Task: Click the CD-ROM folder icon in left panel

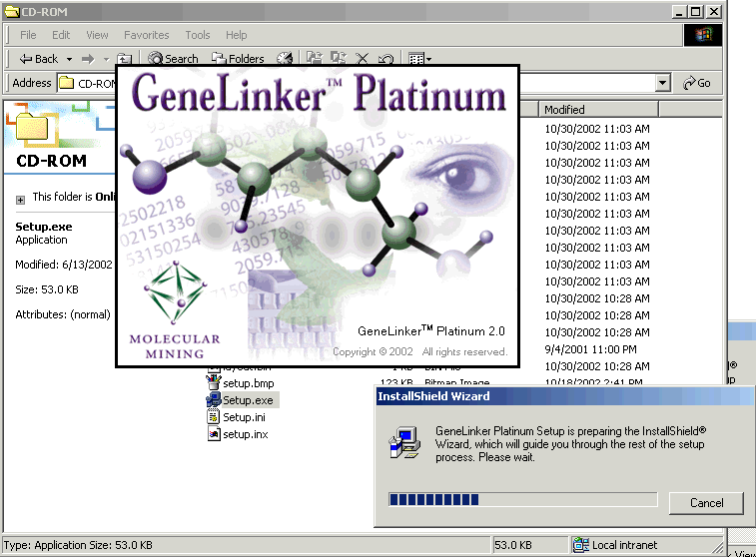Action: (32, 127)
